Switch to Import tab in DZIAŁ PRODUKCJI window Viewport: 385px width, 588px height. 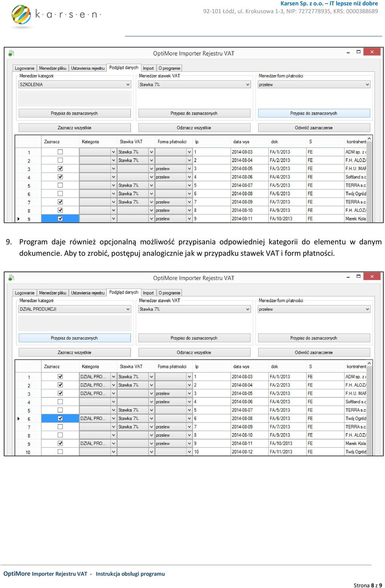pos(148,293)
